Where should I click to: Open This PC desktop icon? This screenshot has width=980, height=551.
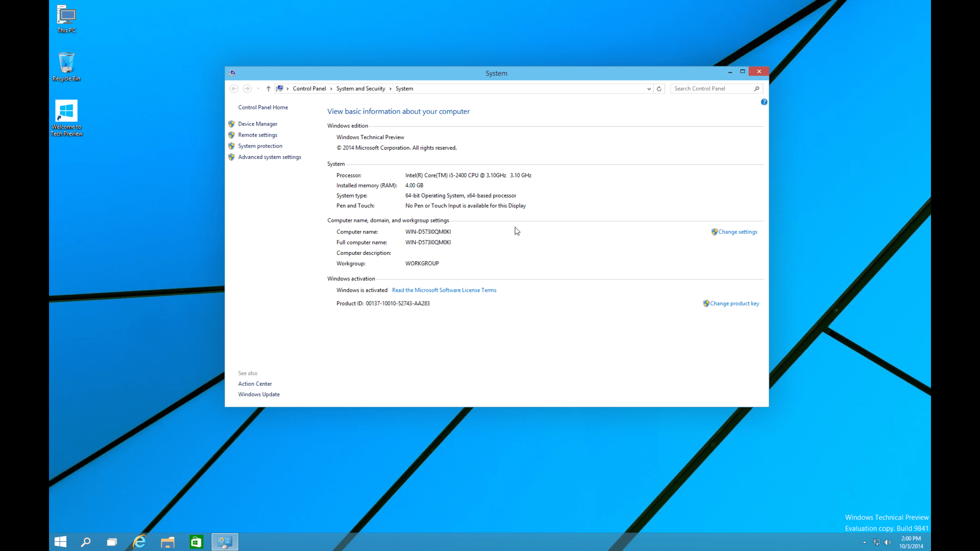(x=67, y=19)
